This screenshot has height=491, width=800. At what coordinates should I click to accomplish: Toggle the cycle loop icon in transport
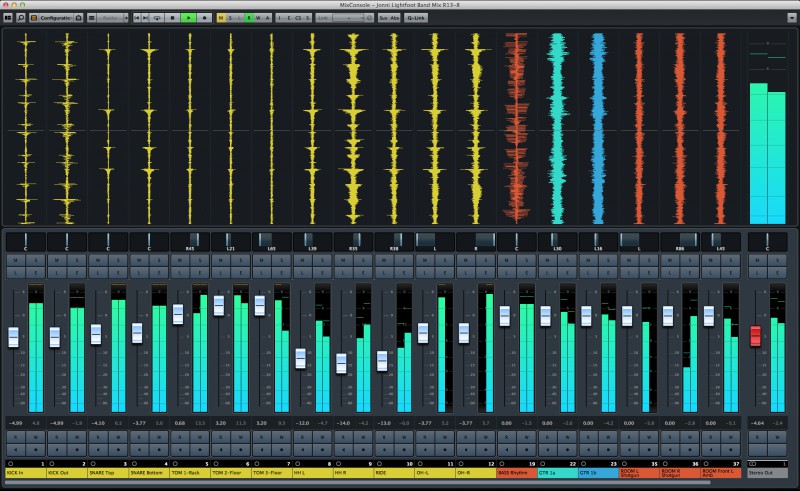pos(157,18)
